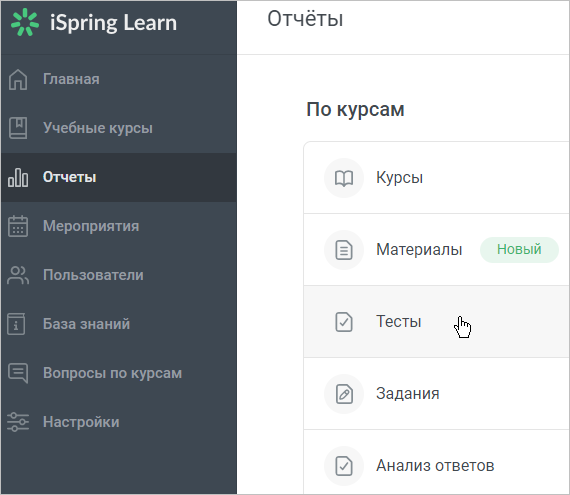The width and height of the screenshot is (570, 495).
Task: Click the calendar icon beside Мероприятия
Action: point(18,226)
